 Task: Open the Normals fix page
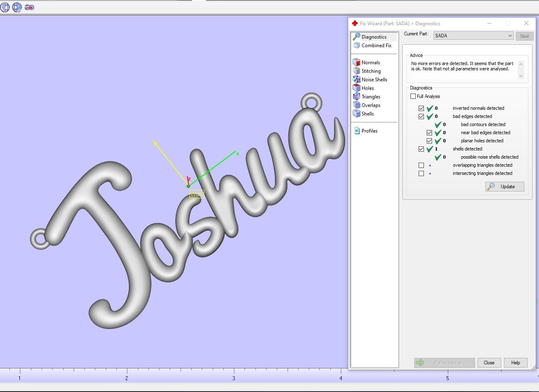click(370, 63)
